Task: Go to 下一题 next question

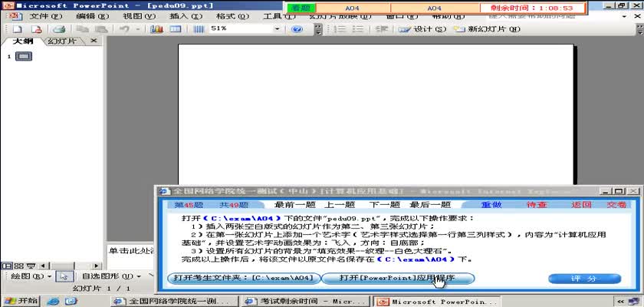Action: pyautogui.click(x=384, y=205)
